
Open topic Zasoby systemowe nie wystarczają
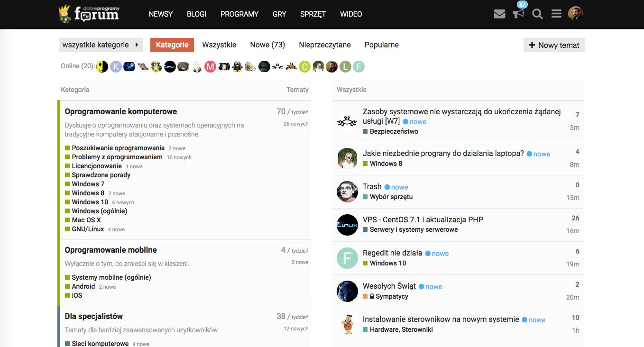click(461, 116)
